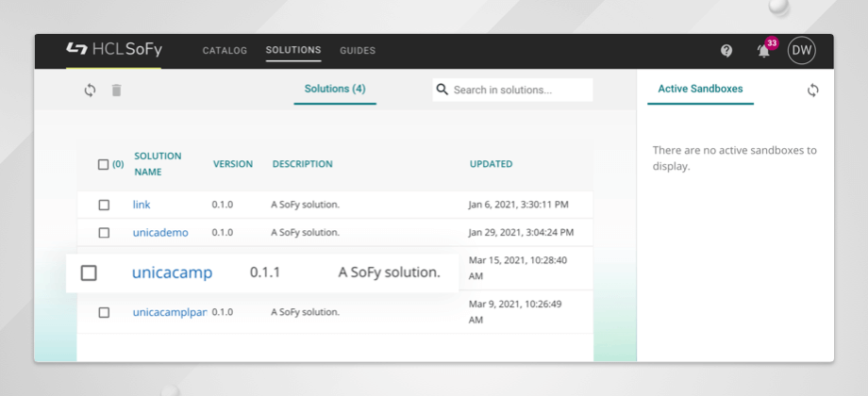Image resolution: width=868 pixels, height=396 pixels.
Task: Check the box for unicacamplpar solution
Action: [104, 312]
